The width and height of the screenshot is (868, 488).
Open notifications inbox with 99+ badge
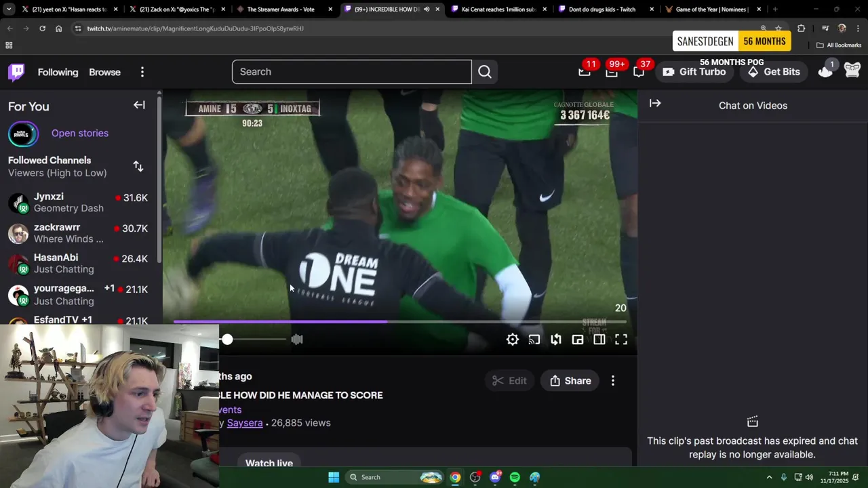pyautogui.click(x=612, y=71)
